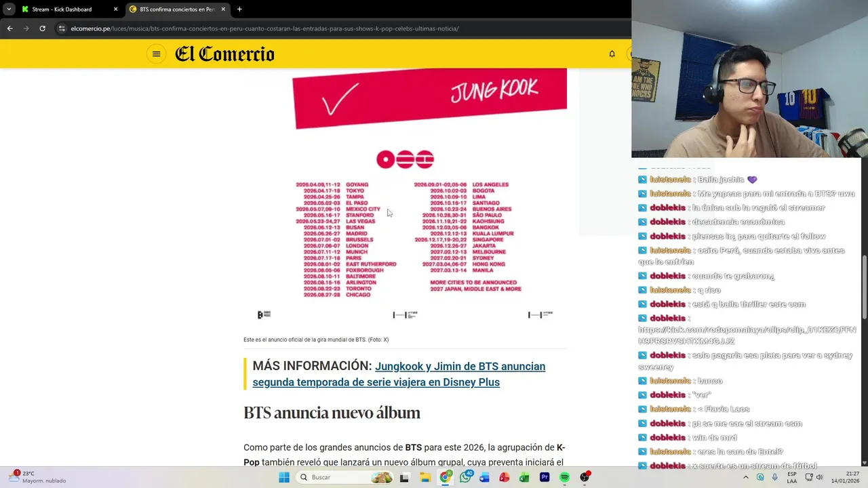The width and height of the screenshot is (868, 488).
Task: Click the BTS world tour poster image
Action: (405, 197)
